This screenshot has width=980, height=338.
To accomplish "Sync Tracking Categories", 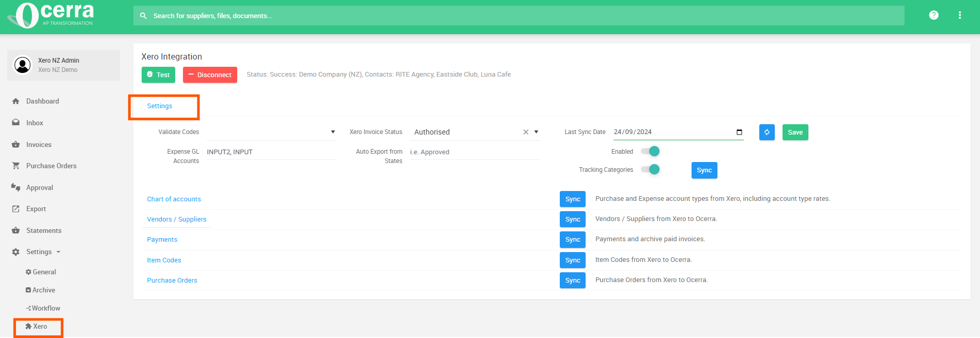I will (704, 170).
